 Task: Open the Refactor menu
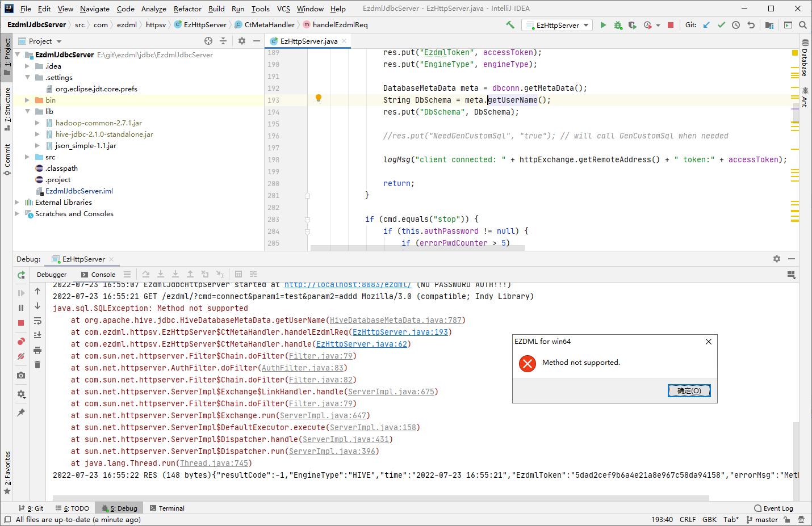[x=187, y=9]
